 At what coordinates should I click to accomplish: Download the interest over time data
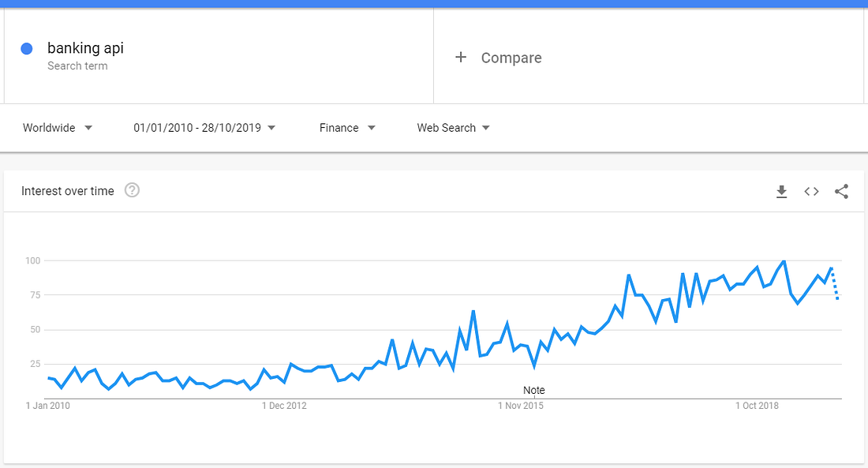(781, 192)
